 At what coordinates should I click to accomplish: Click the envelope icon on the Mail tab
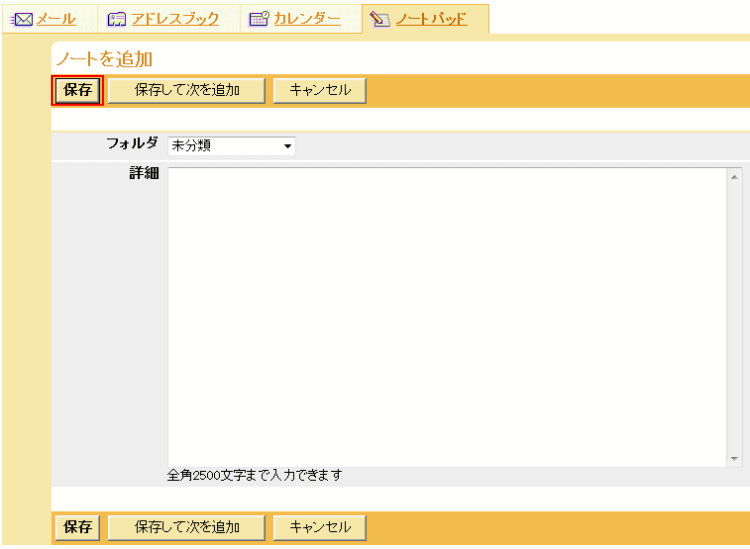click(x=21, y=19)
